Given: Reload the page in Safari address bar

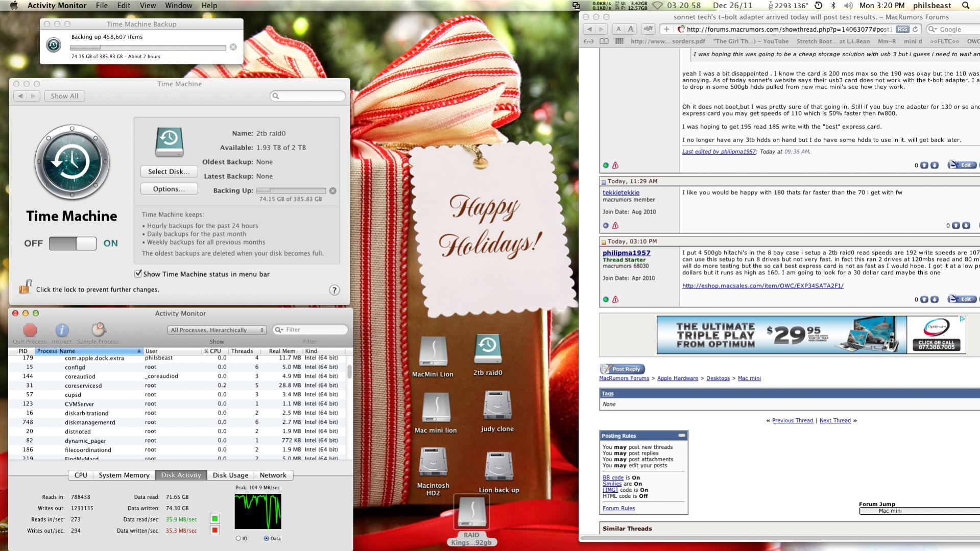Looking at the screenshot, I should tap(916, 29).
